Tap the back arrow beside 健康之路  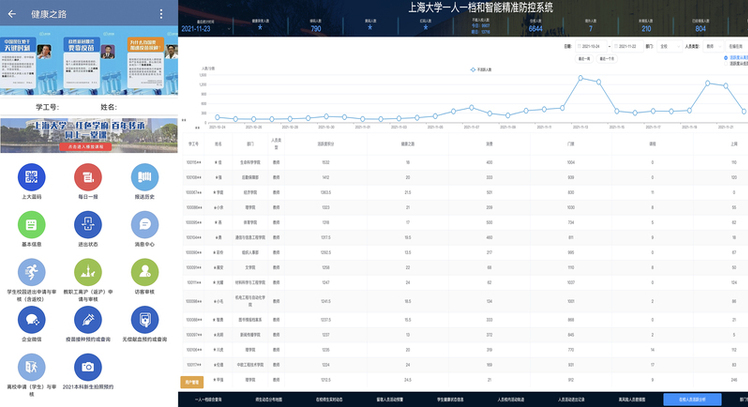tap(13, 14)
